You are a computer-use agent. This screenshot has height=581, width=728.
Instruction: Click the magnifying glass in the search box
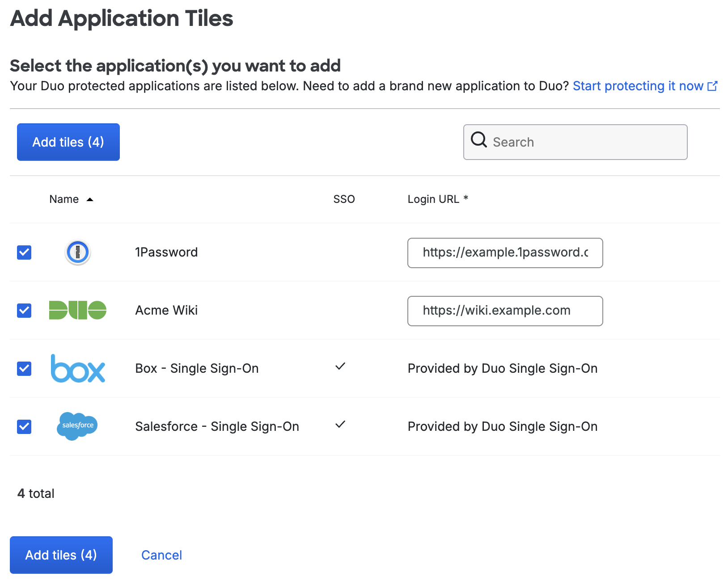coord(478,140)
